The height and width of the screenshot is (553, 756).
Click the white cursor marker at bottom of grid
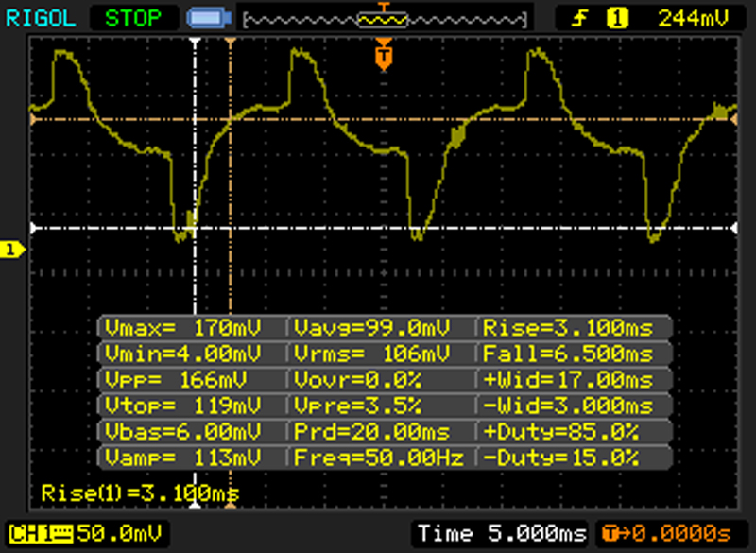[195, 504]
